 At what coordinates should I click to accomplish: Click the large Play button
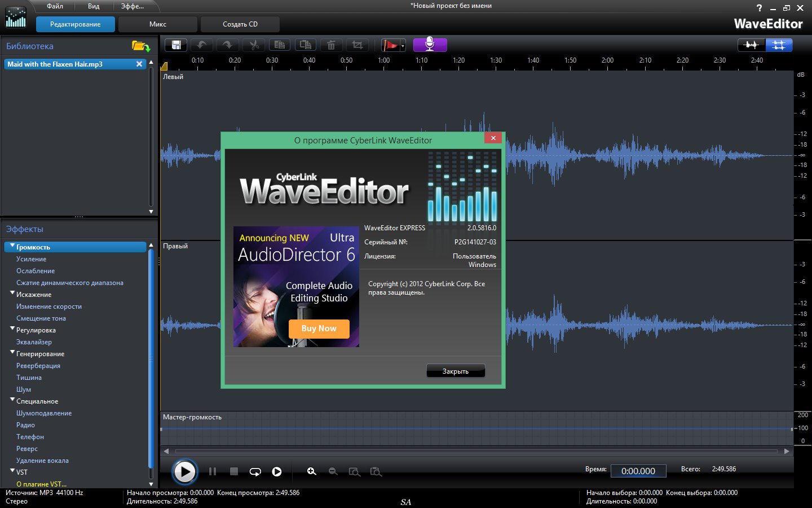click(184, 472)
